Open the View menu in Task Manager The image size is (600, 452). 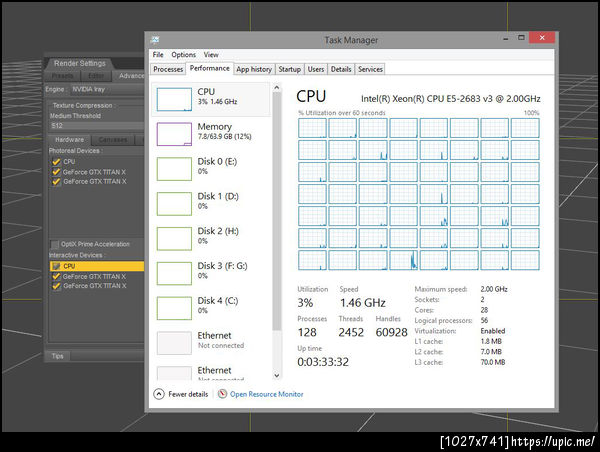[x=211, y=54]
